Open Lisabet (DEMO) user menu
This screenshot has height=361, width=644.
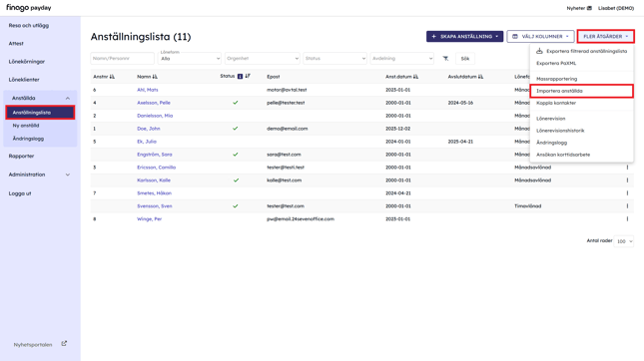(616, 8)
